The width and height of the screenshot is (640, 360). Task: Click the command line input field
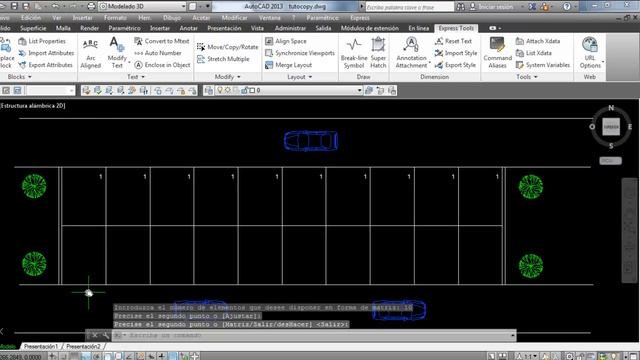(x=312, y=336)
